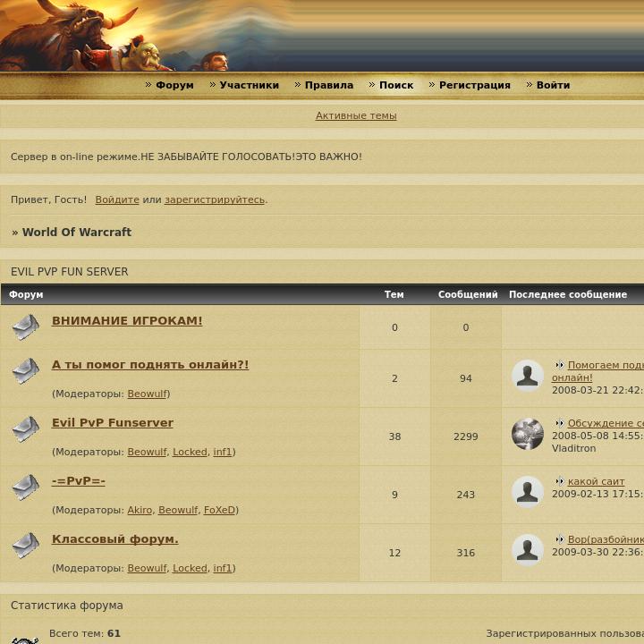Open moderator Beowulf under А ты помог поднять онлайн
Viewport: 644px width, 644px height.
pyautogui.click(x=147, y=394)
